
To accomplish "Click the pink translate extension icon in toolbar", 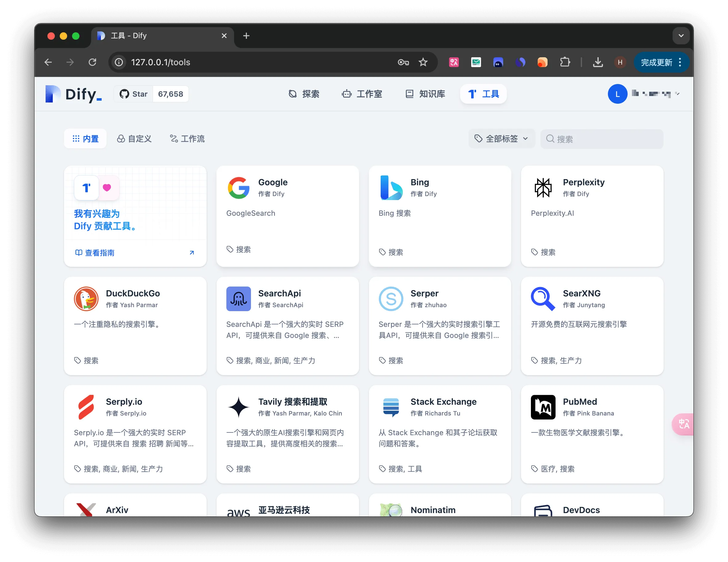I will [454, 62].
